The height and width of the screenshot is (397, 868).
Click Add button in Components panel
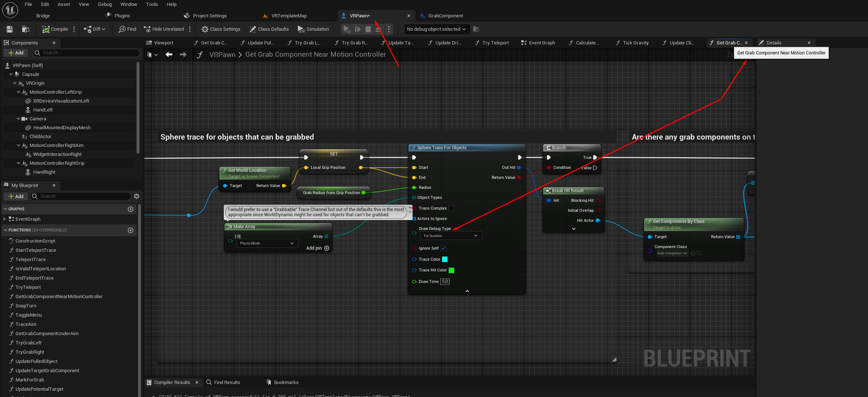coord(16,53)
